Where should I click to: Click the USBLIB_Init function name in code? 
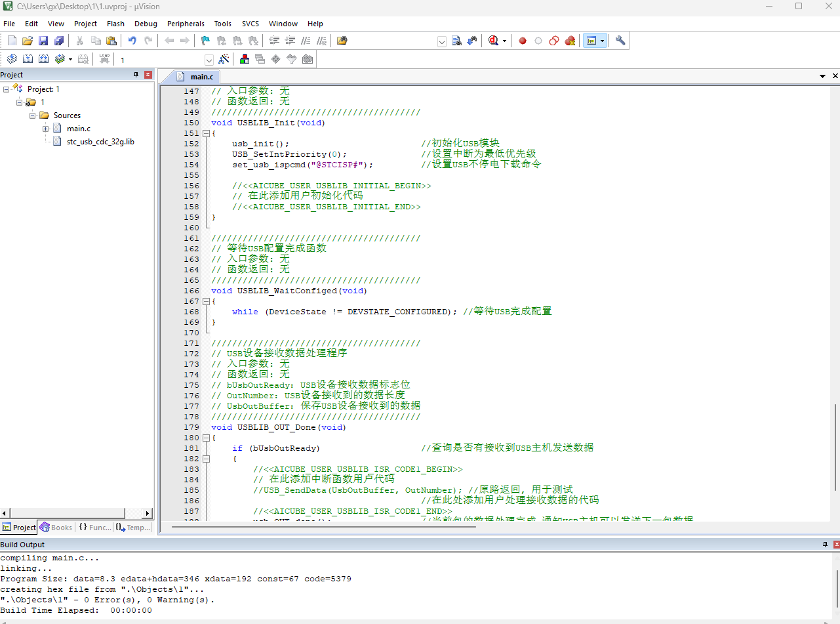tap(266, 123)
